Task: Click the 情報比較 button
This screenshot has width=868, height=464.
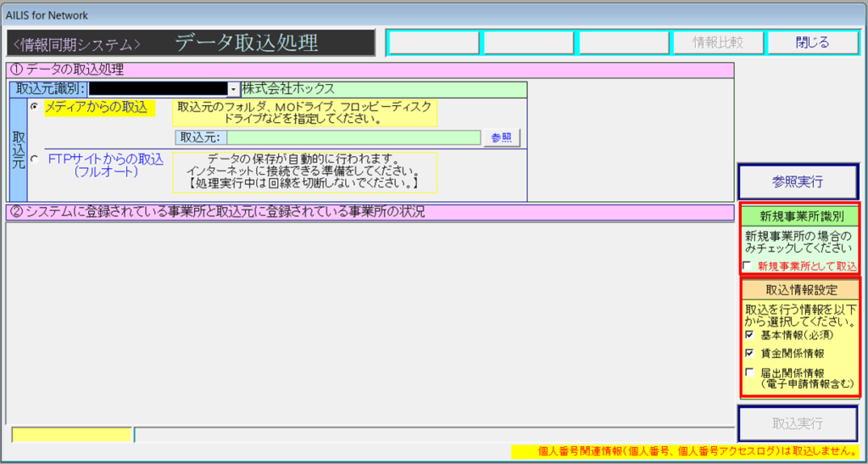Action: [717, 42]
